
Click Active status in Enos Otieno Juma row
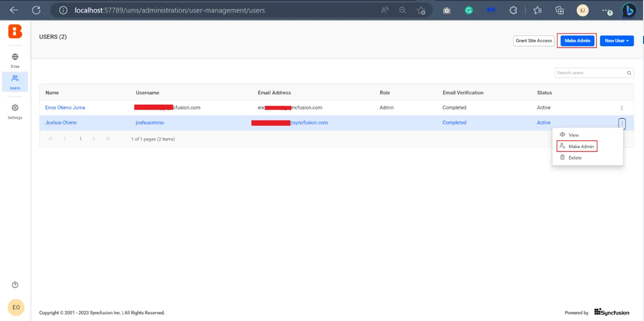[x=544, y=107]
